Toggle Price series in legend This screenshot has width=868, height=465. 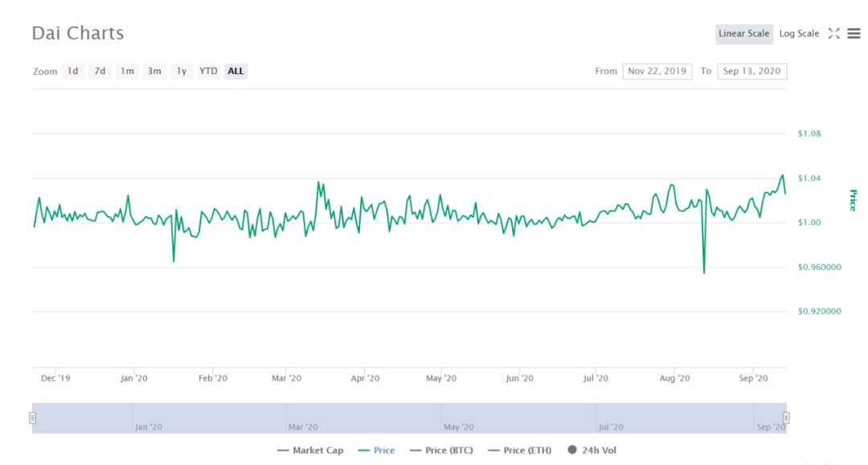click(376, 450)
